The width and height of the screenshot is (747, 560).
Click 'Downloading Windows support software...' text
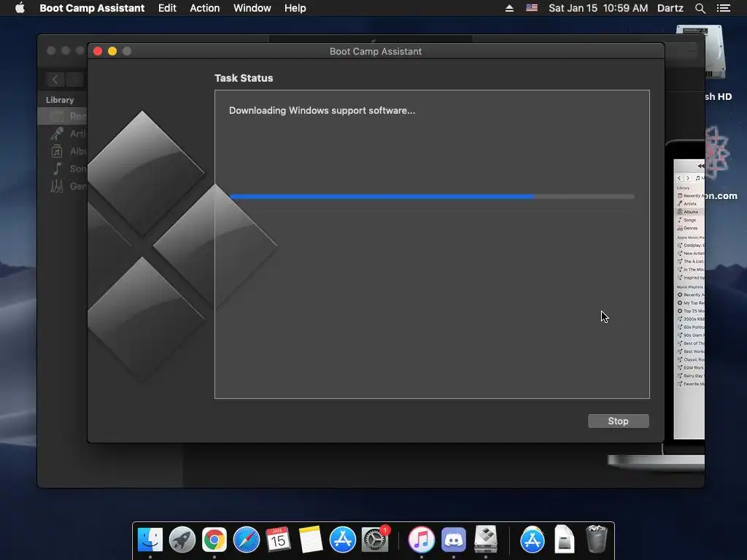(x=322, y=111)
